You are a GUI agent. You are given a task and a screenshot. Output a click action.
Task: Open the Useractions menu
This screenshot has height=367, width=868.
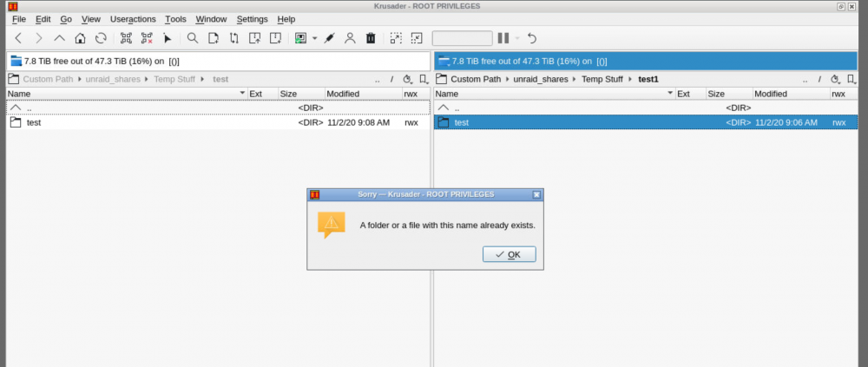pos(133,19)
